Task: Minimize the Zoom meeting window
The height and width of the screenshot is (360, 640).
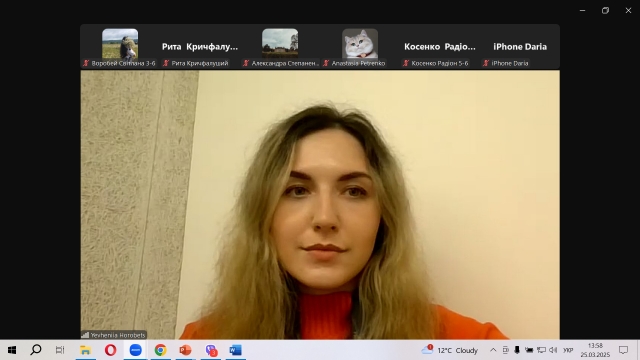Action: click(582, 11)
